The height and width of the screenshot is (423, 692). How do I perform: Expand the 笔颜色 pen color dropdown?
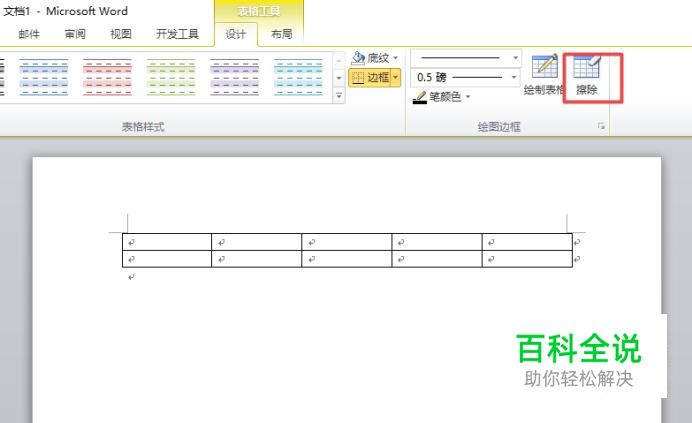(468, 97)
